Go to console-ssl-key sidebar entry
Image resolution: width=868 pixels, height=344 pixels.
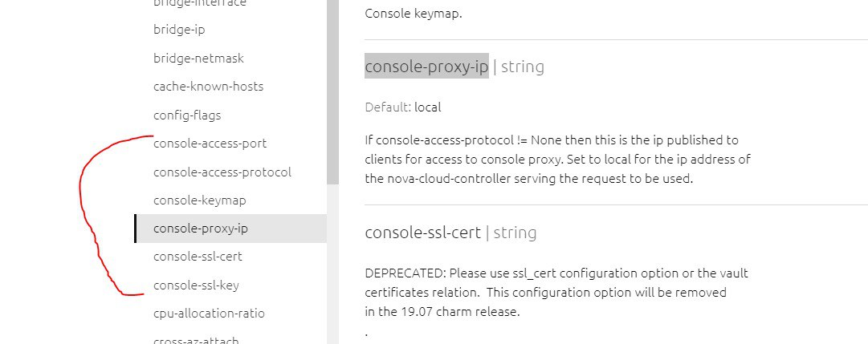pos(196,285)
